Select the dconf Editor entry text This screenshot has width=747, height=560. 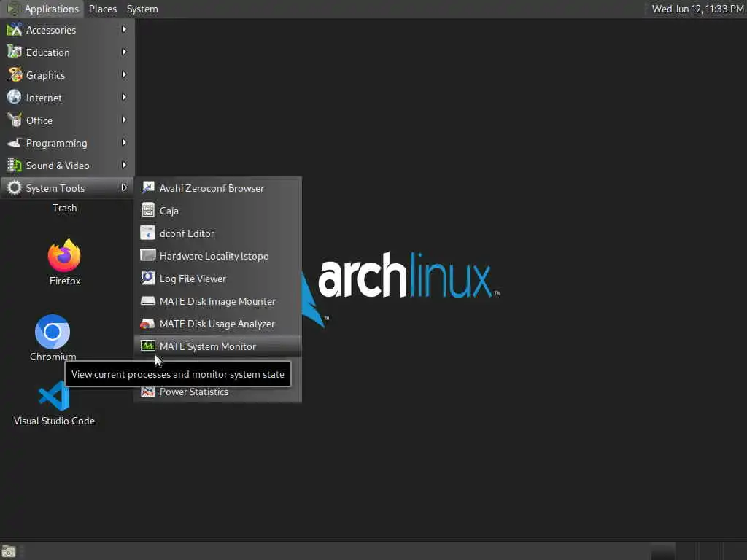click(x=187, y=233)
